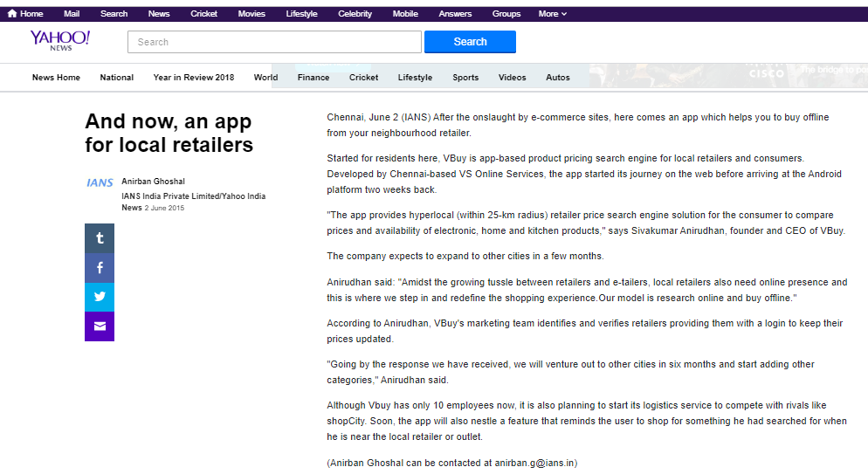This screenshot has height=474, width=868.
Task: Click paragraph starting 'Chennai, June 2 (IANS)'
Action: point(578,125)
